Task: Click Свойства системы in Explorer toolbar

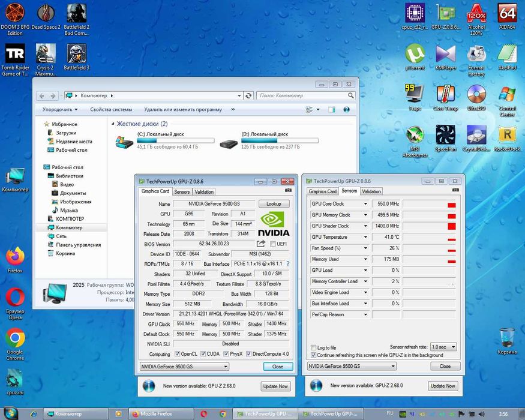Action: click(x=111, y=110)
